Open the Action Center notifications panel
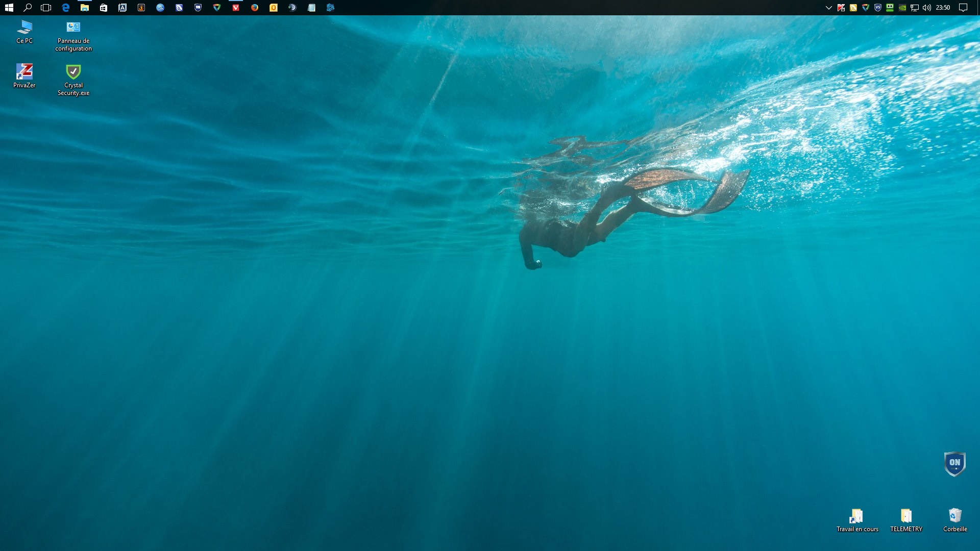This screenshot has height=551, width=980. coord(963,8)
